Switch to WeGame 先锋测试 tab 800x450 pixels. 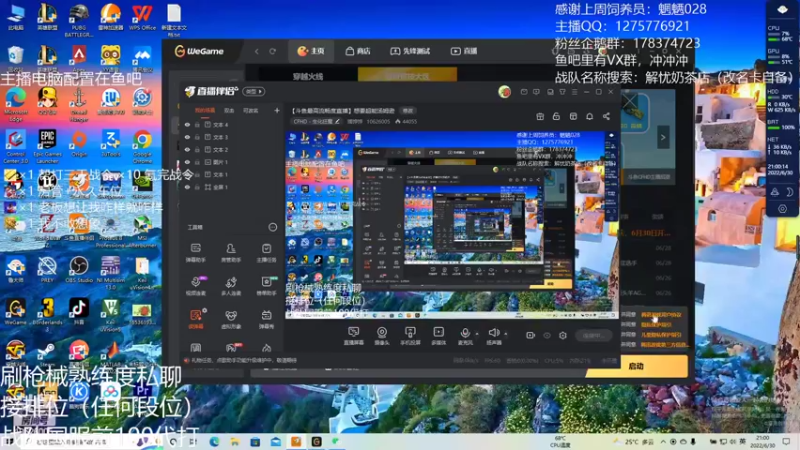[410, 51]
